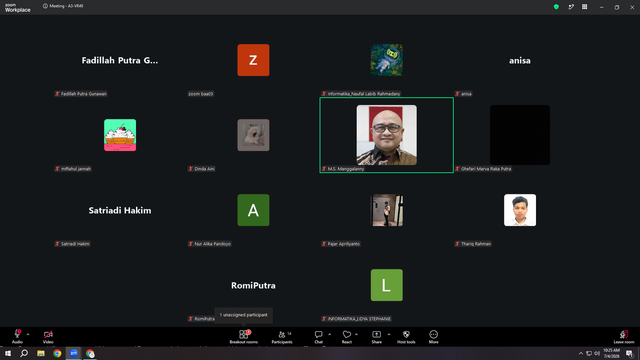The height and width of the screenshot is (360, 640).
Task: Click the '1 unassigned participant' tooltip
Action: (x=244, y=315)
